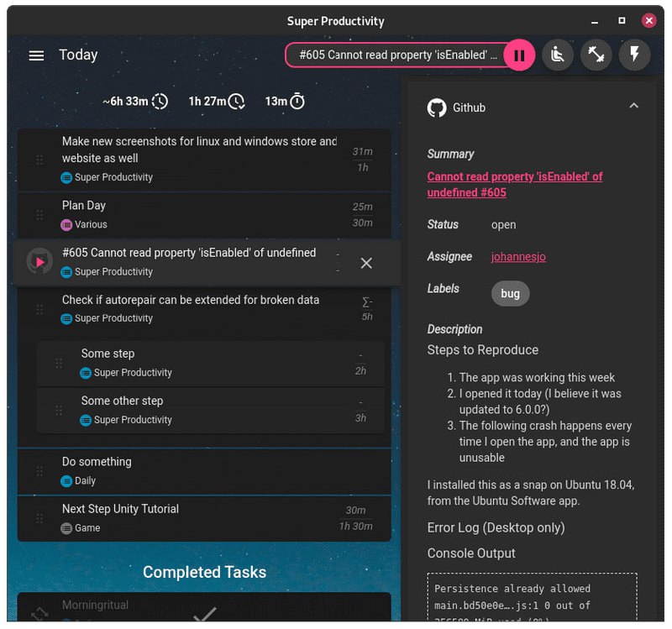This screenshot has width=672, height=629.
Task: Click the take-a-break seat icon
Action: tap(557, 55)
